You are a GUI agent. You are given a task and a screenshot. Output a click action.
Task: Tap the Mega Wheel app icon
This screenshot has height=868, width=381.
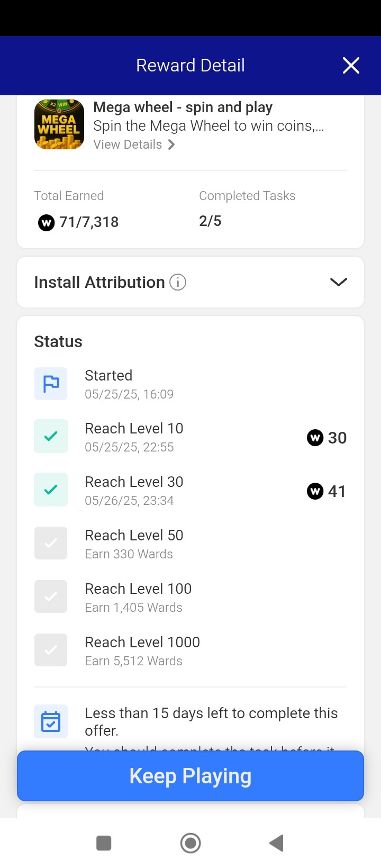pos(59,124)
